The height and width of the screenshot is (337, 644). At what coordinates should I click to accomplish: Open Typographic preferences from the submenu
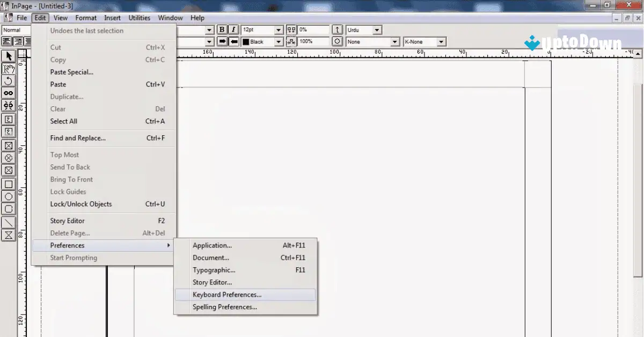214,270
